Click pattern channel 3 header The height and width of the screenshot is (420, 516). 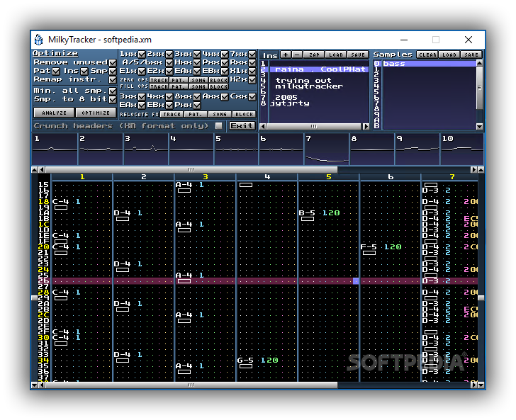click(205, 177)
